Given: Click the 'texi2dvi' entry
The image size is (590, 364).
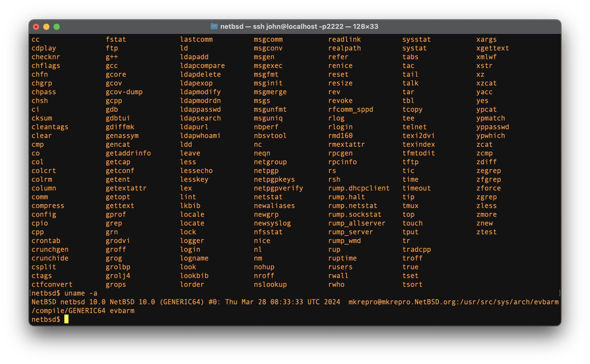Looking at the screenshot, I should 419,136.
